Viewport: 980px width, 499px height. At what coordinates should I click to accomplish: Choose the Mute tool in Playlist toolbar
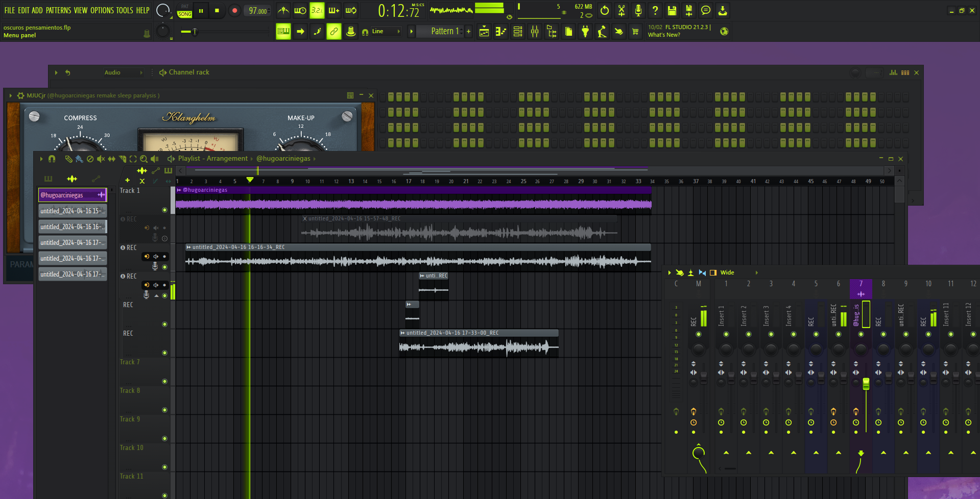point(101,159)
